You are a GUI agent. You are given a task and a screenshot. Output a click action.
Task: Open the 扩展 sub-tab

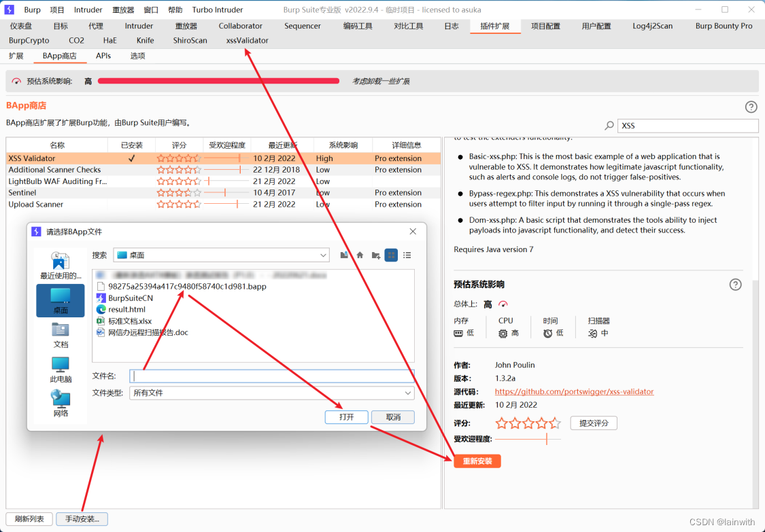click(x=16, y=56)
